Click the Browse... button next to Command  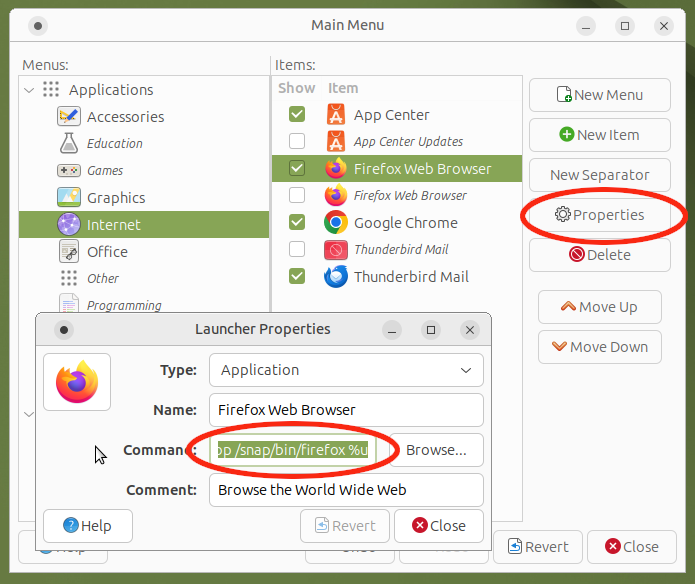pyautogui.click(x=436, y=450)
